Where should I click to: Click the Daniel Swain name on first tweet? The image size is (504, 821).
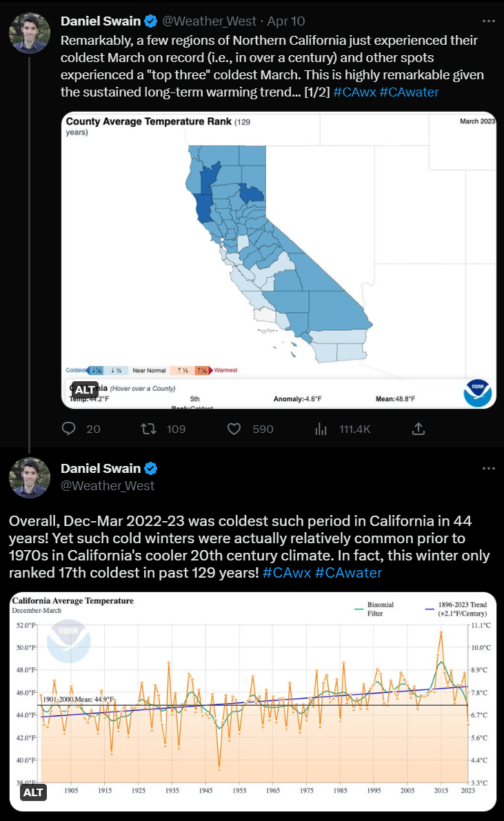point(101,21)
